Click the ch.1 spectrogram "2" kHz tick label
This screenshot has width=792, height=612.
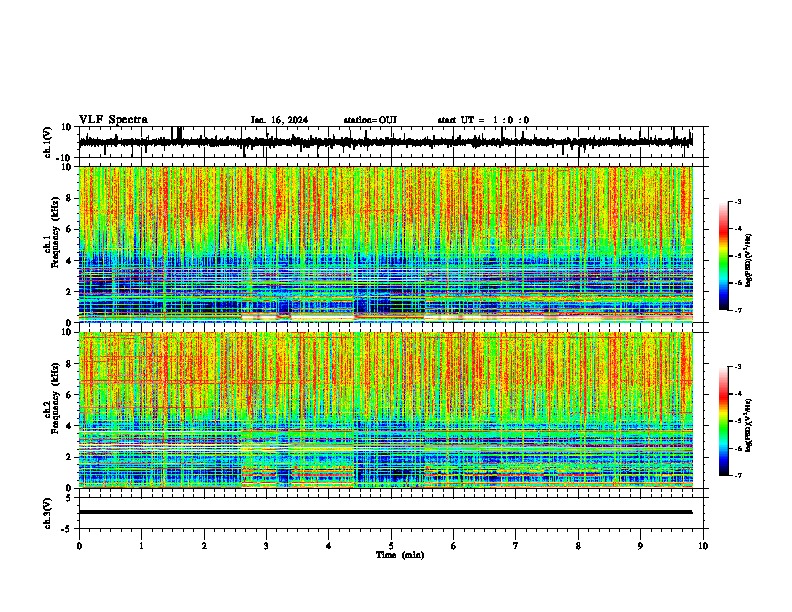[69, 292]
